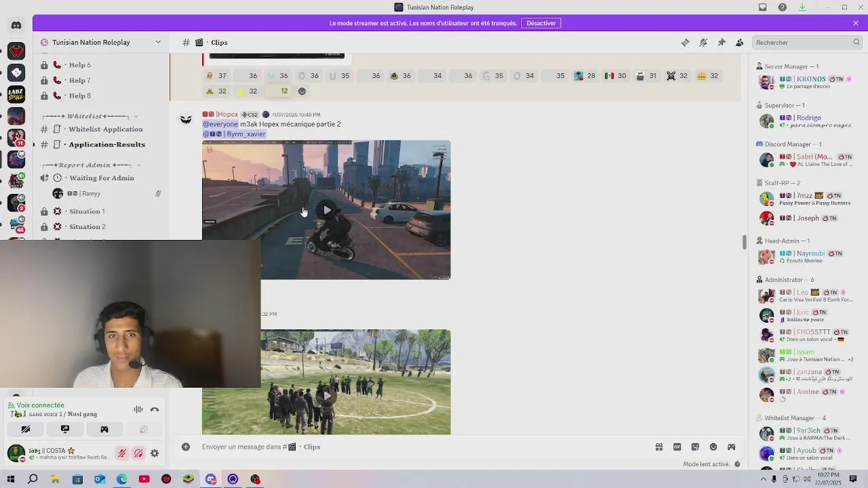Open Discord direct messages home icon
The height and width of the screenshot is (488, 868).
tap(16, 26)
